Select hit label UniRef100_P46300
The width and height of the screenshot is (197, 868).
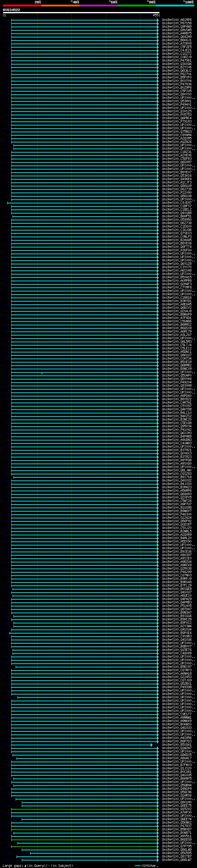pyautogui.click(x=176, y=514)
